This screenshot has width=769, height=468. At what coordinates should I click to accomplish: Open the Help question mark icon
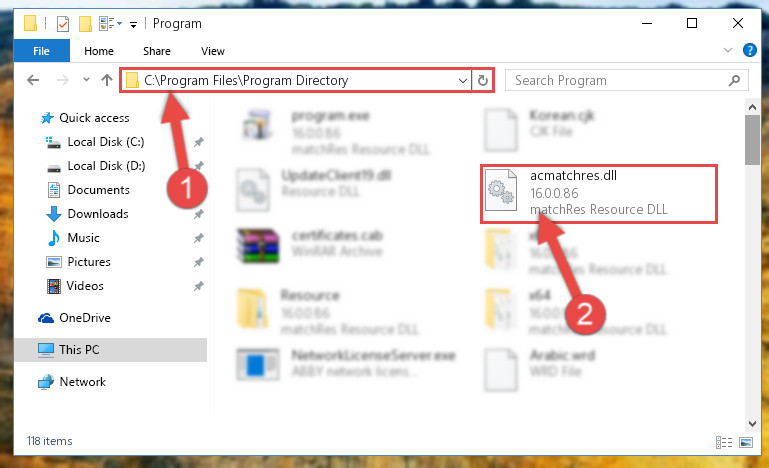click(x=749, y=50)
